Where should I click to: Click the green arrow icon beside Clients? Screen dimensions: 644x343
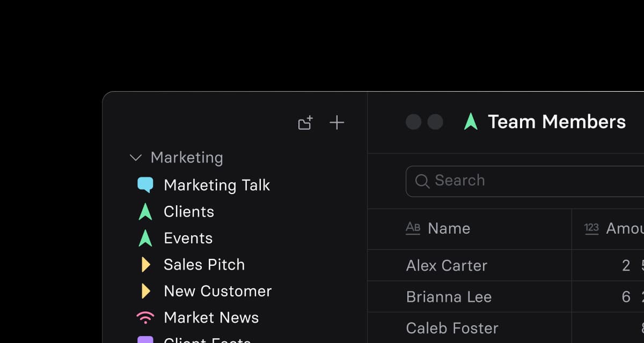(145, 212)
